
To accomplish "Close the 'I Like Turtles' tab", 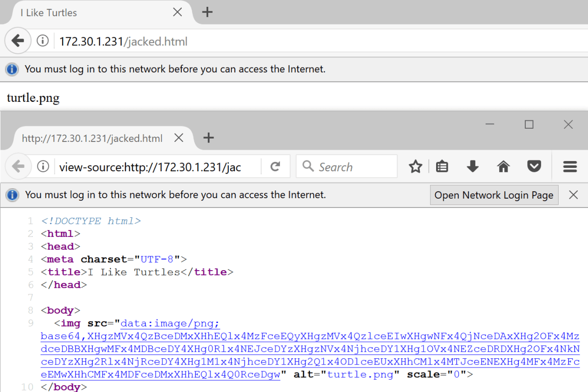I will coord(177,12).
